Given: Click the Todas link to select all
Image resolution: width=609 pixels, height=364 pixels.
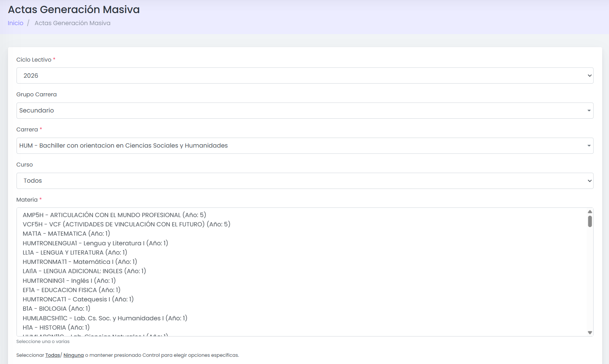Looking at the screenshot, I should pos(53,355).
